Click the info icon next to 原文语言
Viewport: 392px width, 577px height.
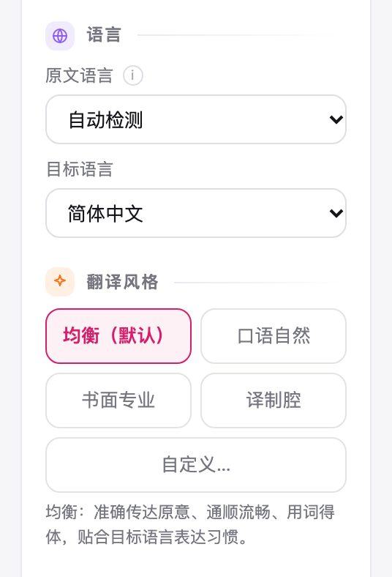132,75
